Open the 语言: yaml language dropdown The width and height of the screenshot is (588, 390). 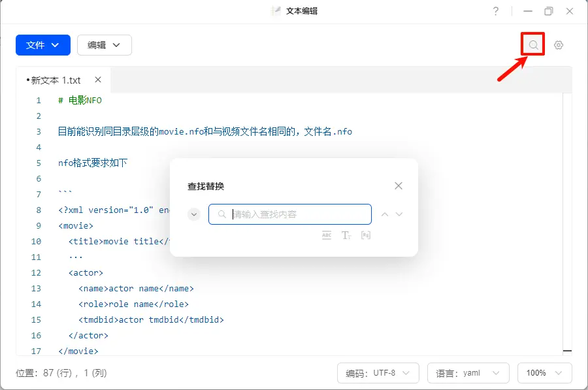point(468,373)
